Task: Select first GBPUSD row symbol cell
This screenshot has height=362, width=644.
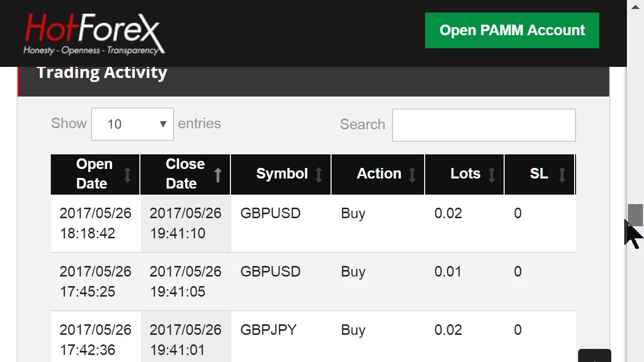Action: [270, 214]
